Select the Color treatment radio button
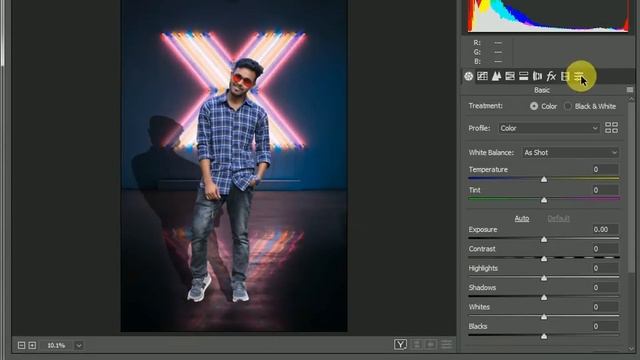The image size is (640, 360). (x=534, y=106)
